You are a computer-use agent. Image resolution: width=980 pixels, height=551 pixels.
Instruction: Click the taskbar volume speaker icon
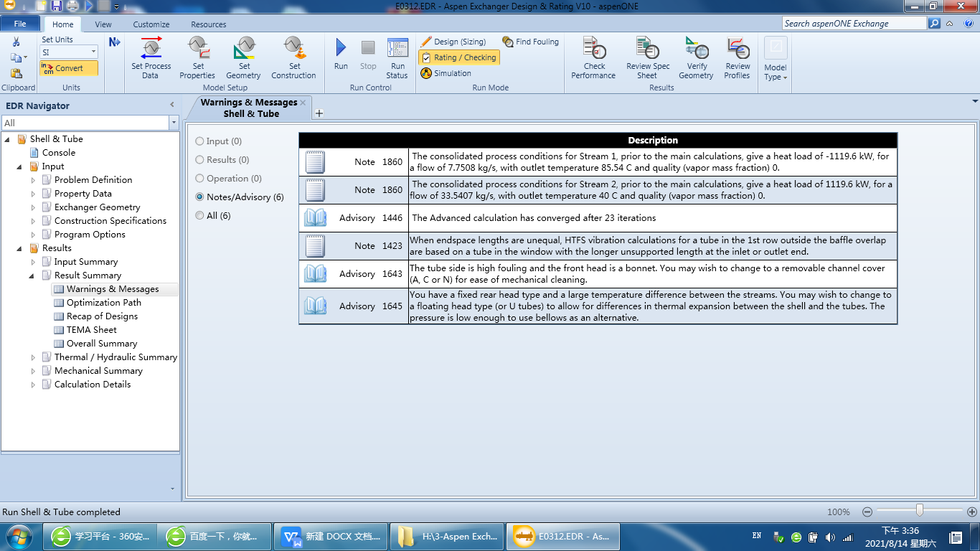(831, 537)
